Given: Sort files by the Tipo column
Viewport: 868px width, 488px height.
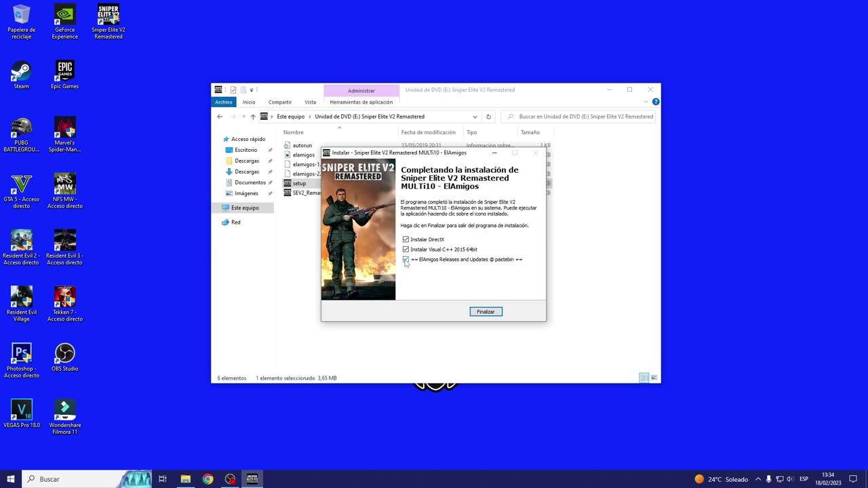Looking at the screenshot, I should click(x=471, y=132).
